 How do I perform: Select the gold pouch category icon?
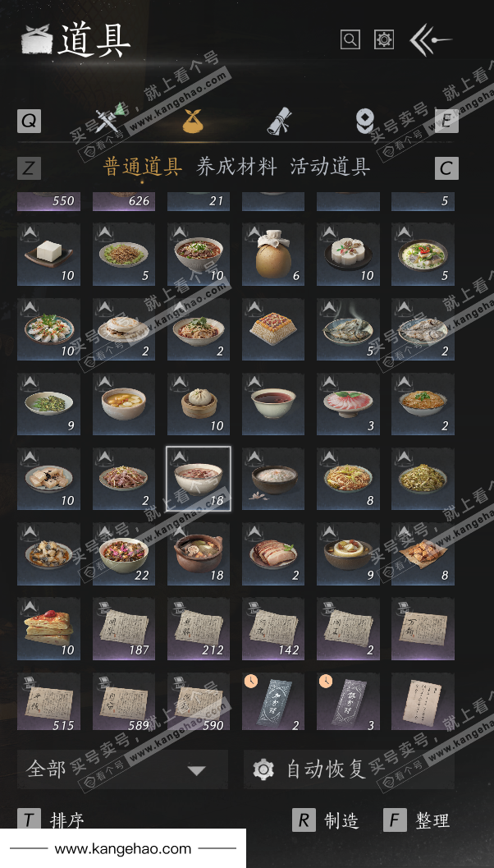point(193,121)
